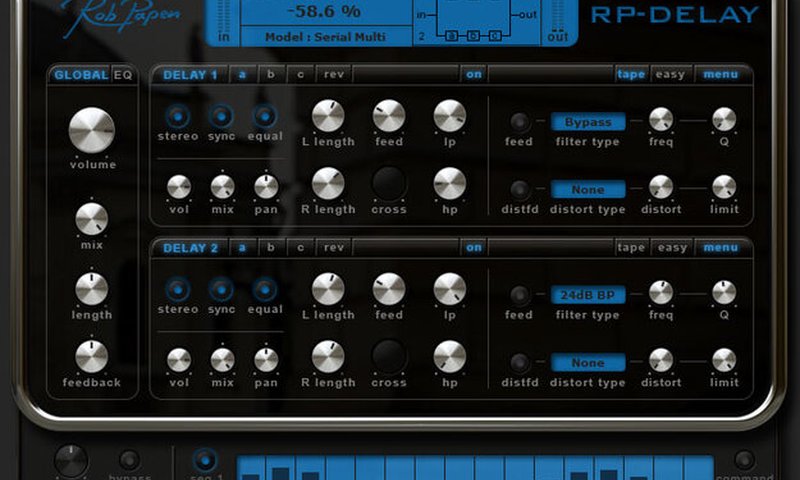The width and height of the screenshot is (800, 480).
Task: Click Delay 2 pan knob
Action: coord(266,360)
